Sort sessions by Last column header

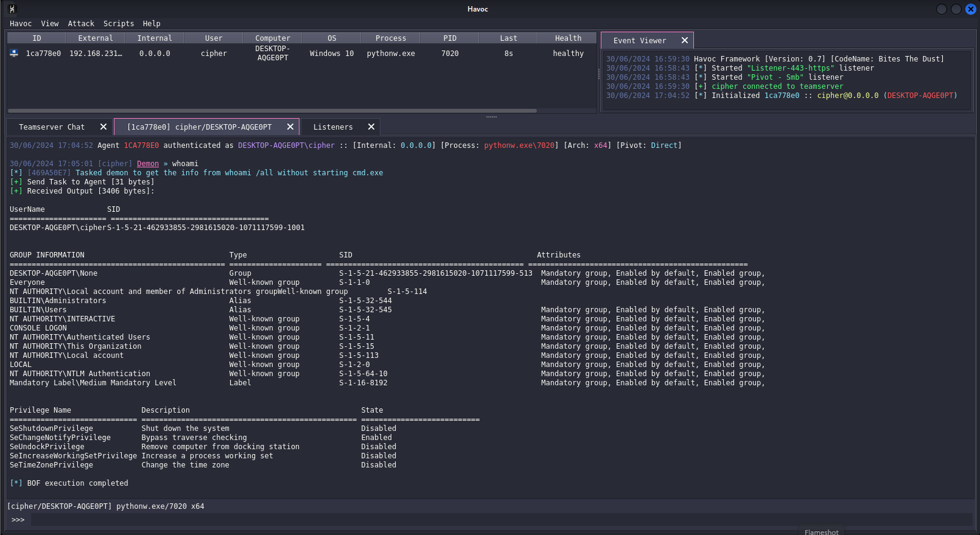pyautogui.click(x=509, y=38)
